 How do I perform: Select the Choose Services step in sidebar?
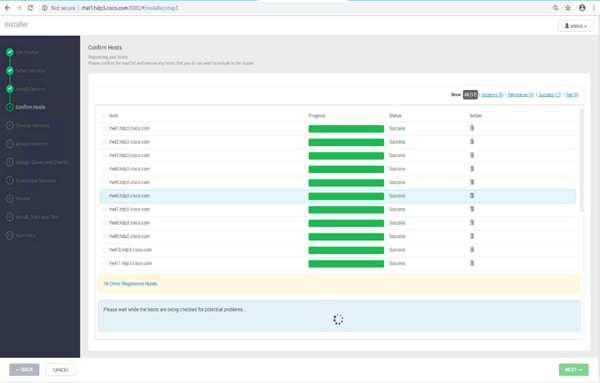(33, 125)
